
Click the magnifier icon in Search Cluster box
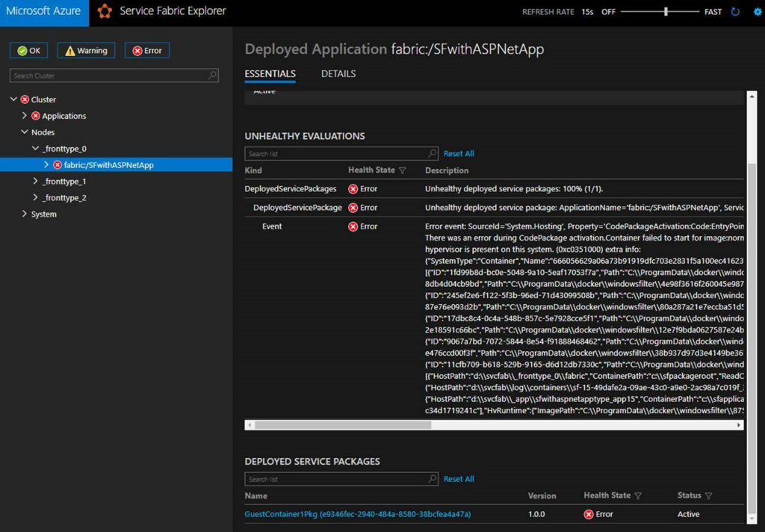point(212,75)
